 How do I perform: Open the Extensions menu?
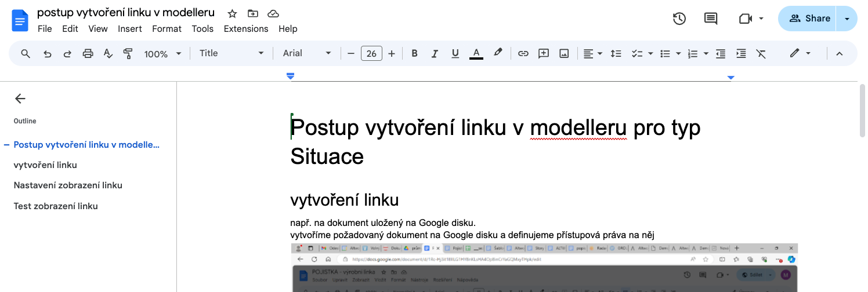tap(246, 29)
